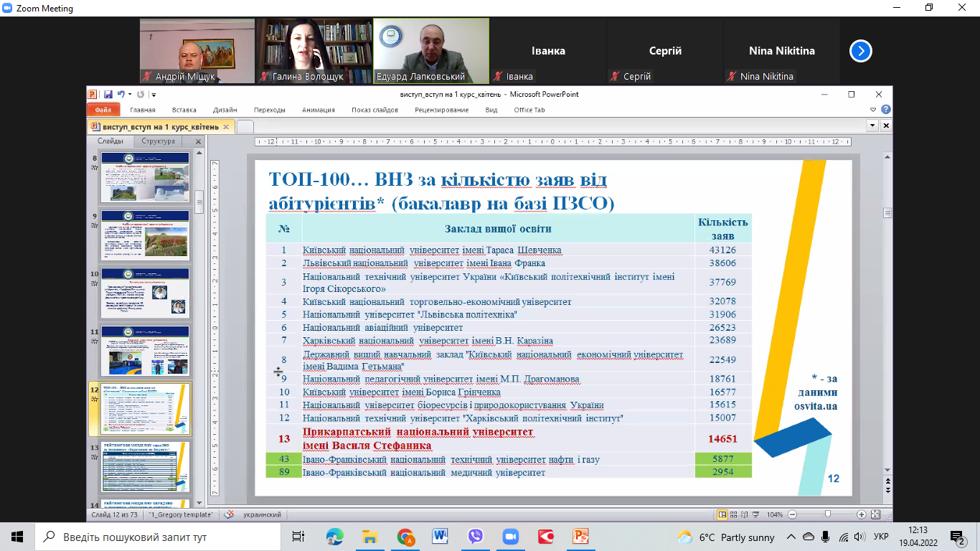Switch to Структура pane tab
This screenshot has height=551, width=980.
[158, 141]
